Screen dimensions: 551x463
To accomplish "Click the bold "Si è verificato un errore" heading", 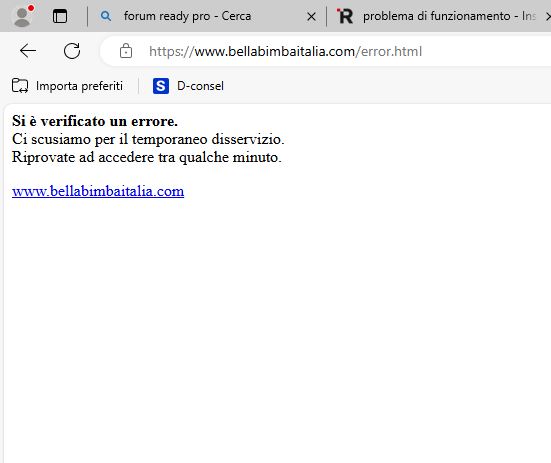I will [x=95, y=121].
